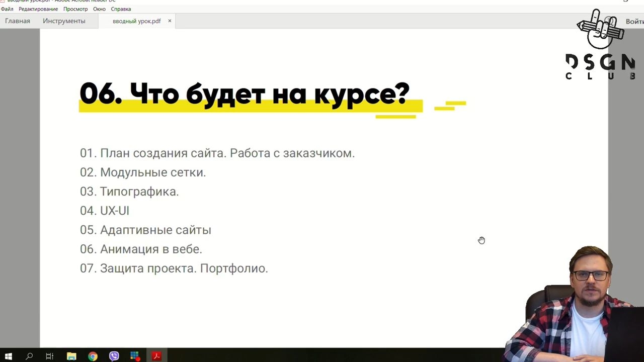
Task: Click the line "04. UX-UI"
Action: coord(105,211)
